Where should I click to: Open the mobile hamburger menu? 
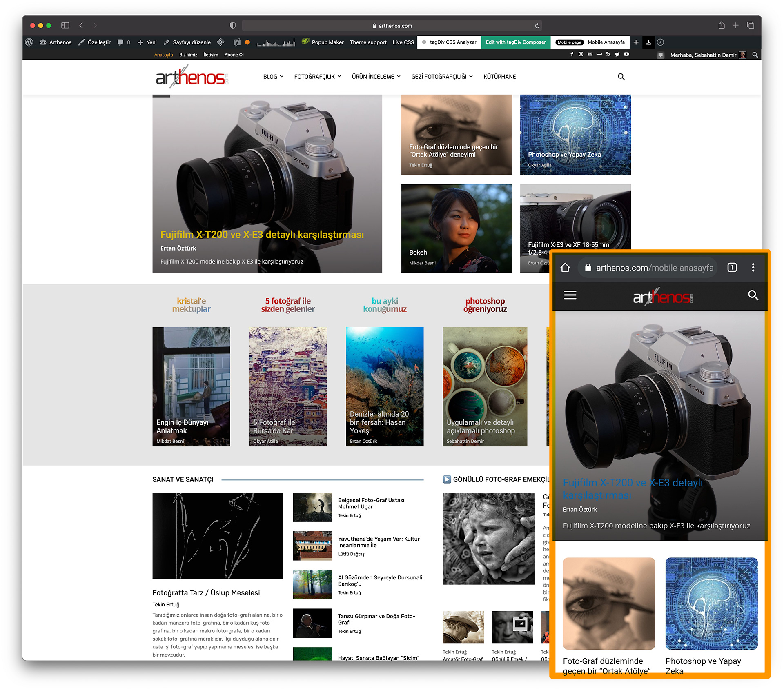click(x=570, y=295)
